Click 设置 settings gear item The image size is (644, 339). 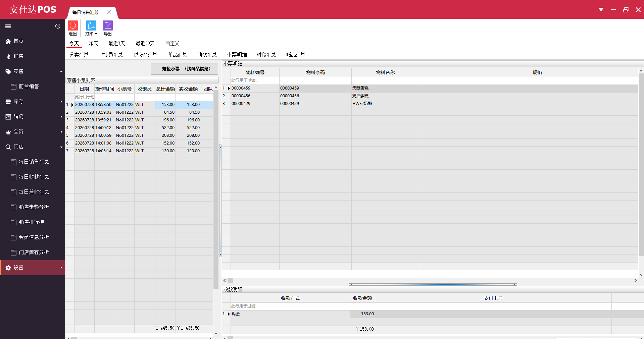tap(33, 268)
